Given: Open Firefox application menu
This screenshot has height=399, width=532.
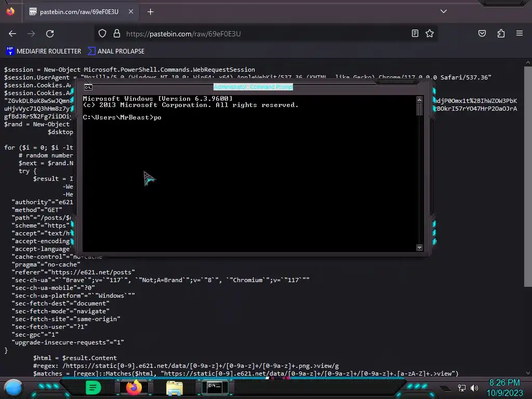Looking at the screenshot, I should [520, 33].
